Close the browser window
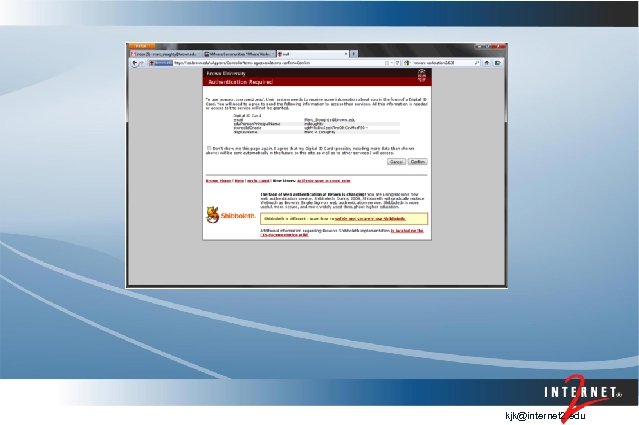 pos(498,46)
